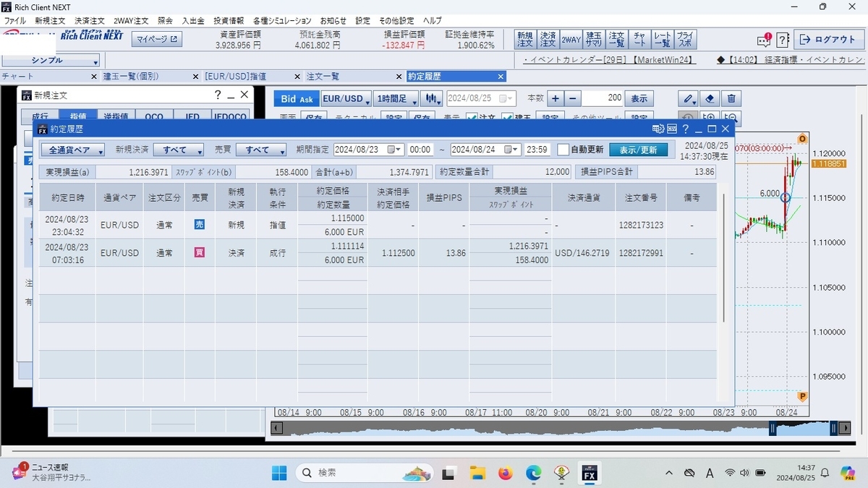Click the settings icon in 約定履歴 title bar
The height and width of the screenshot is (488, 868).
click(x=658, y=129)
